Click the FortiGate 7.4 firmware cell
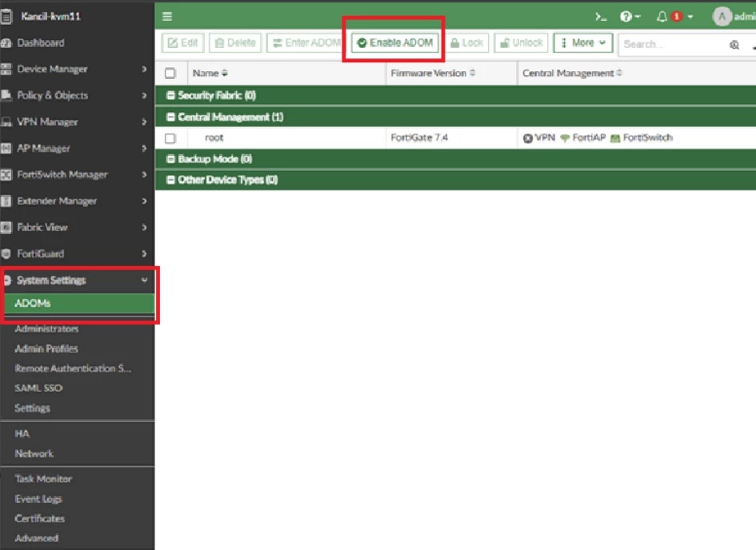 click(x=419, y=138)
